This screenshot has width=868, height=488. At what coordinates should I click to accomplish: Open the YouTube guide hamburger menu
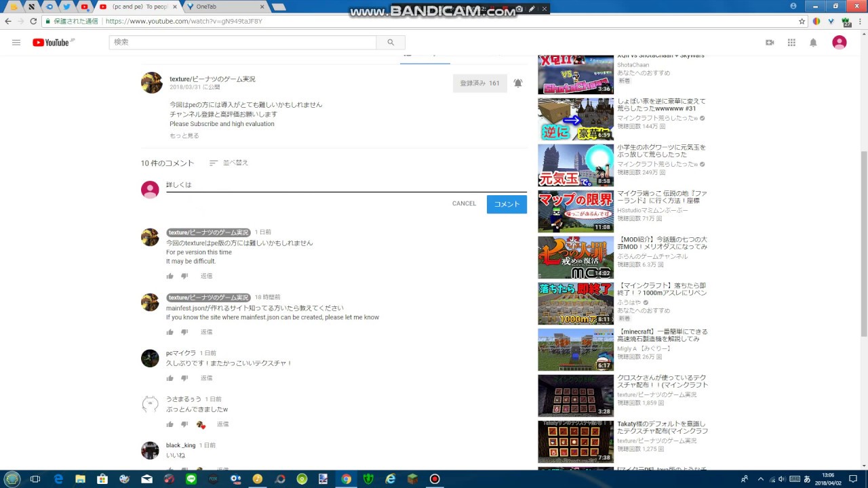pos(16,41)
